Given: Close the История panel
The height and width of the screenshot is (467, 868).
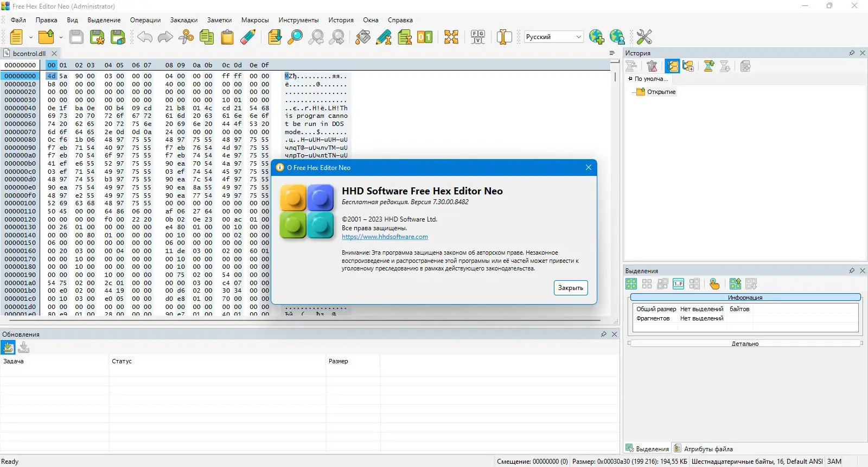Looking at the screenshot, I should (x=863, y=53).
